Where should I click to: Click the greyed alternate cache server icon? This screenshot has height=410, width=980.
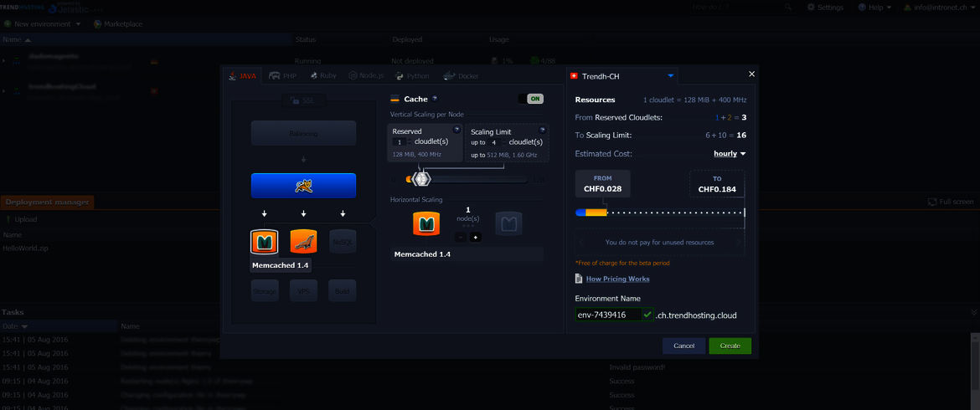(508, 223)
